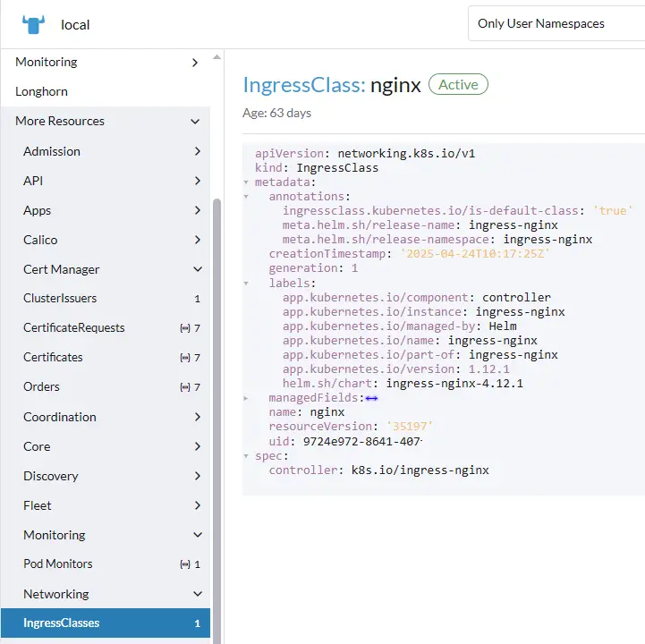The height and width of the screenshot is (644, 645).
Task: Click the 'kind: IngressClass' YAML line
Action: click(x=317, y=168)
